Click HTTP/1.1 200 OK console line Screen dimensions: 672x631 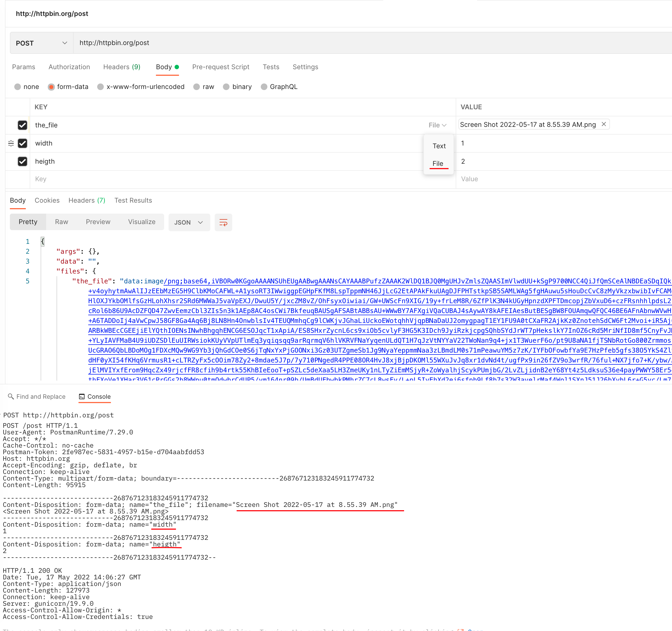point(32,571)
